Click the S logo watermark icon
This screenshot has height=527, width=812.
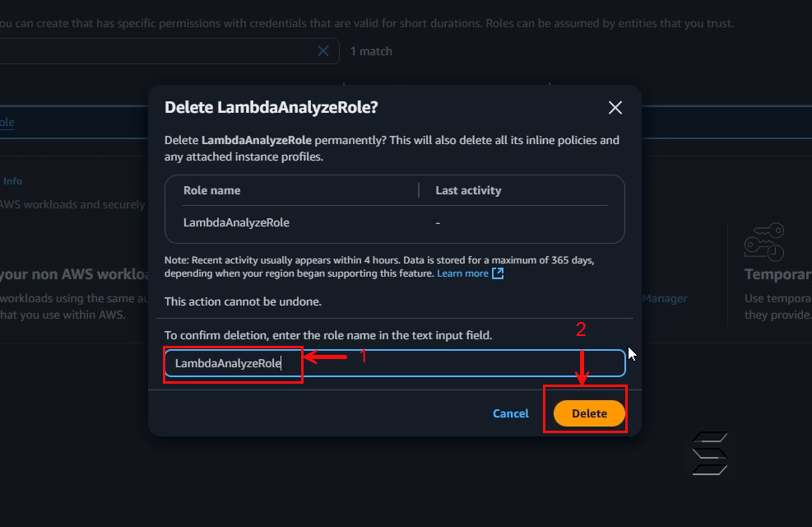[710, 454]
